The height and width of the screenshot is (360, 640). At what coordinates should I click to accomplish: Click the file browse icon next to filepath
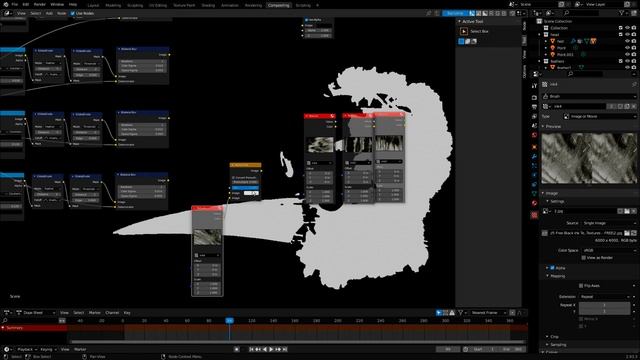[x=627, y=233]
